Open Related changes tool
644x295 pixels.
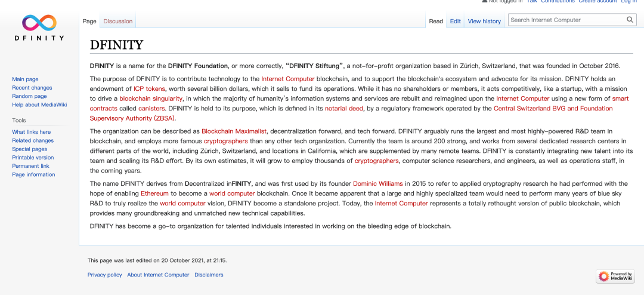(33, 140)
